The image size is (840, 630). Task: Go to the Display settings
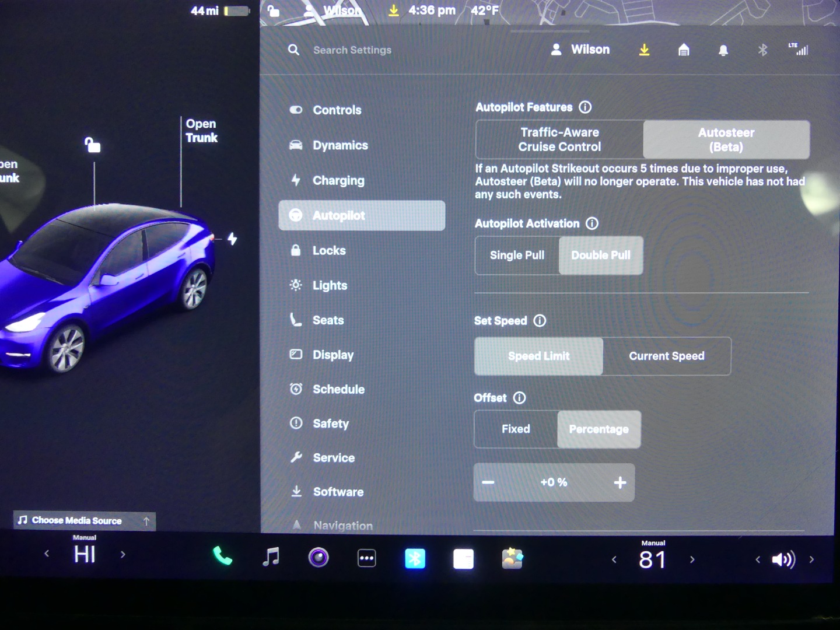(333, 355)
